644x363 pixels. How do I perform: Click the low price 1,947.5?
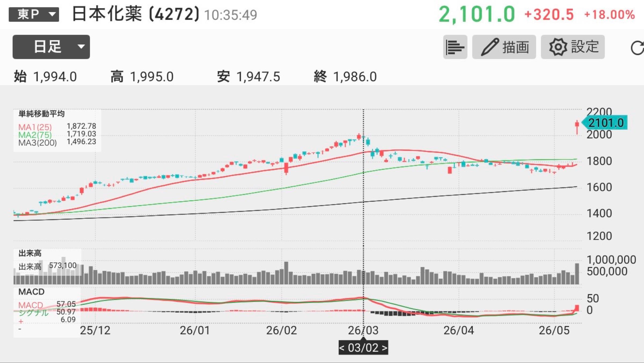pyautogui.click(x=258, y=77)
